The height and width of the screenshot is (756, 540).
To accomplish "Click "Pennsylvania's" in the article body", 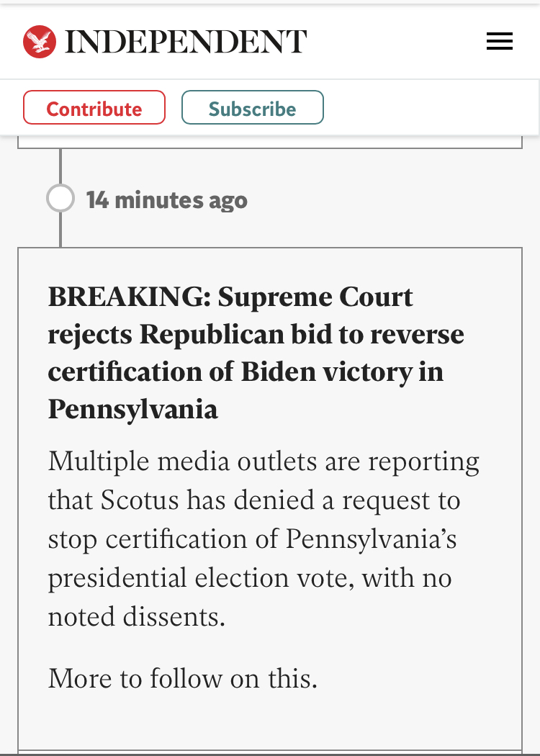I will tap(372, 539).
